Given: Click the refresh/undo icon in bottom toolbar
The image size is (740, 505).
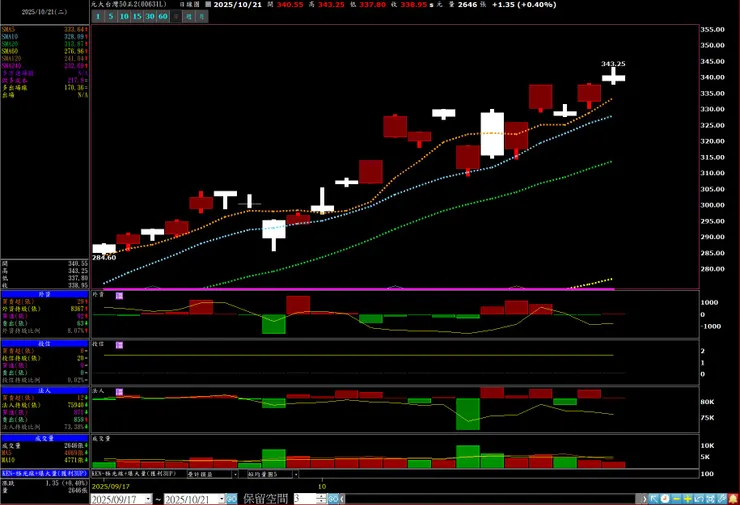Looking at the screenshot, I should [699, 499].
